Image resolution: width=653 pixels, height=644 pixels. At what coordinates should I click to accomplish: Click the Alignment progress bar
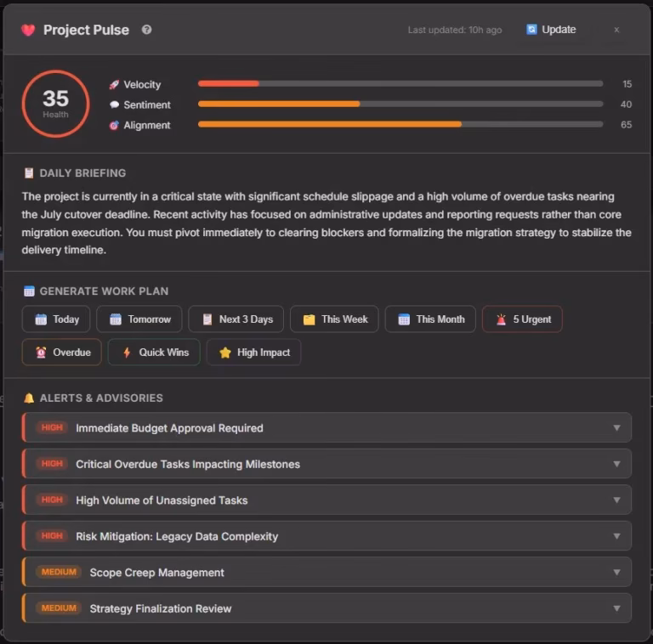pyautogui.click(x=400, y=124)
